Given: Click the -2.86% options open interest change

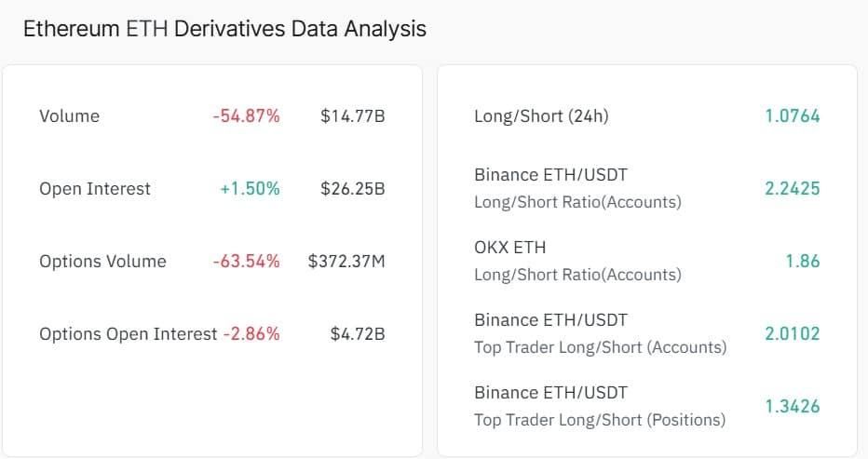Looking at the screenshot, I should [251, 334].
